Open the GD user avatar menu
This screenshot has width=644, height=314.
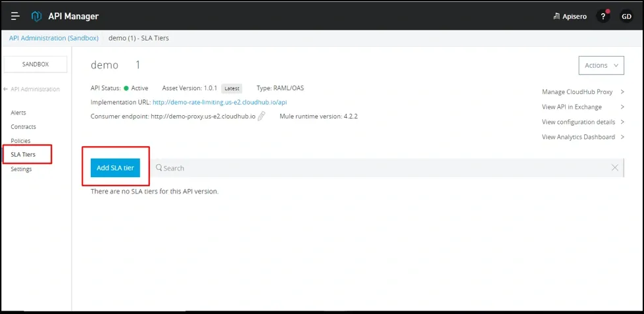(x=626, y=16)
